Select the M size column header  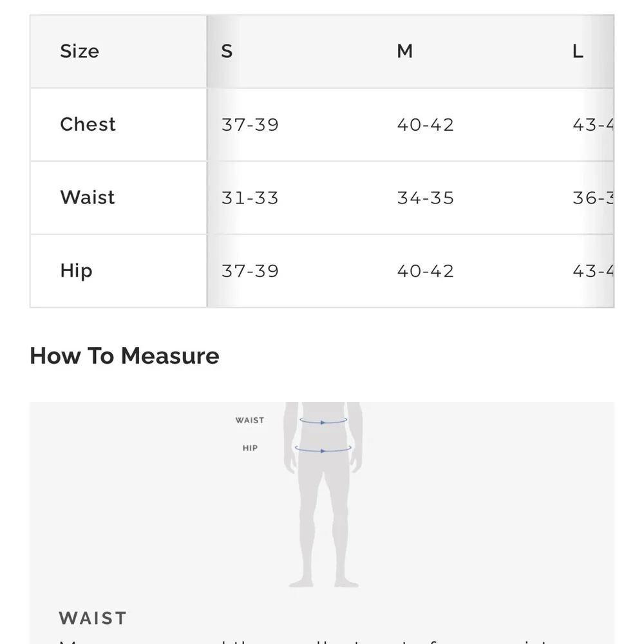404,52
